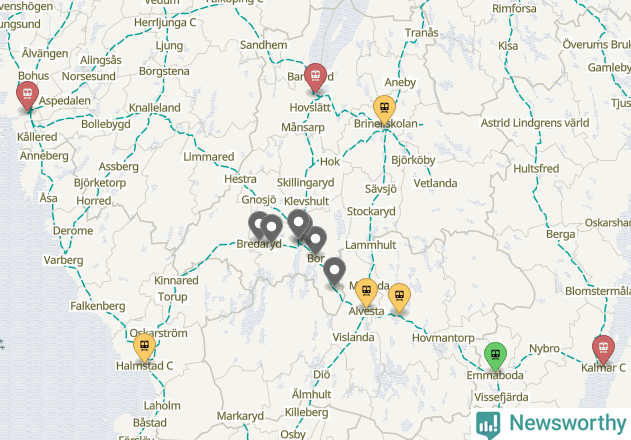Open the green train marker at Emmaboda

(x=495, y=357)
